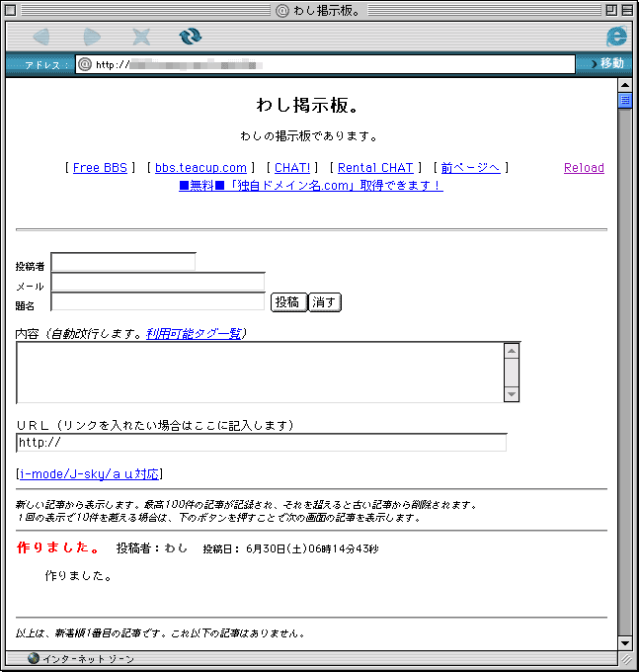Open the bbs.teacup.com link
The image size is (639, 672).
[200, 168]
